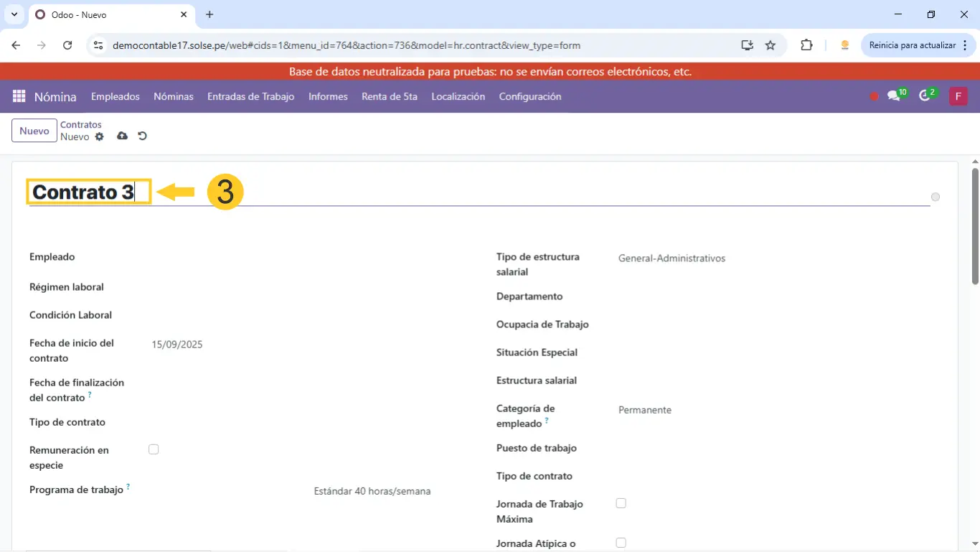
Task: Save the record with the cloud upload icon
Action: pos(122,136)
